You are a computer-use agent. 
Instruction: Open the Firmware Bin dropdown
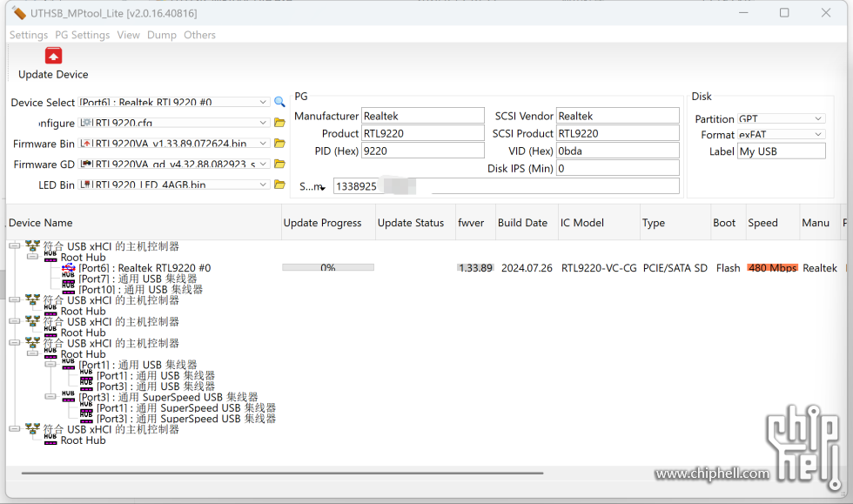(x=263, y=143)
